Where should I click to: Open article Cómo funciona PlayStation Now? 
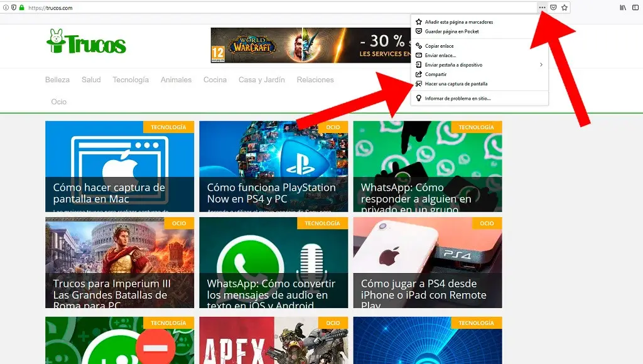pos(274,166)
